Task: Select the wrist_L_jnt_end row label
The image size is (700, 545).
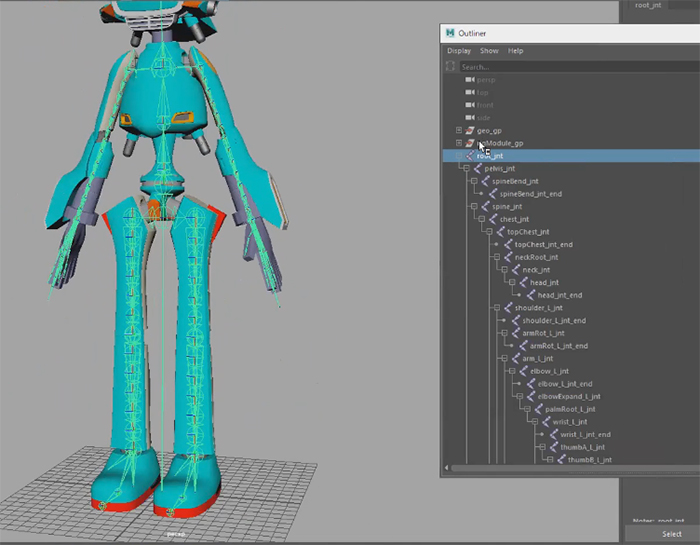Action: point(585,434)
